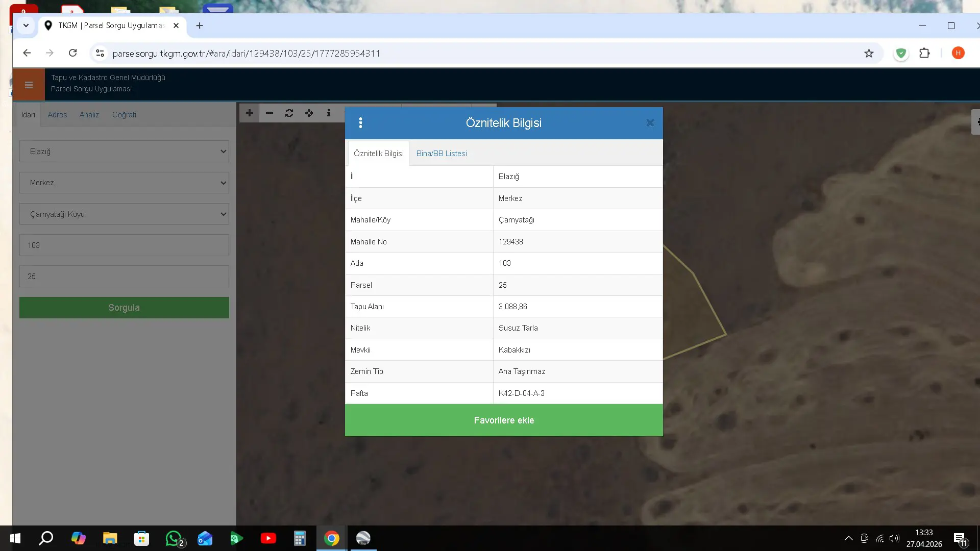Screen dimensions: 980x551
Task: Show hidden icons in system tray
Action: (848, 538)
